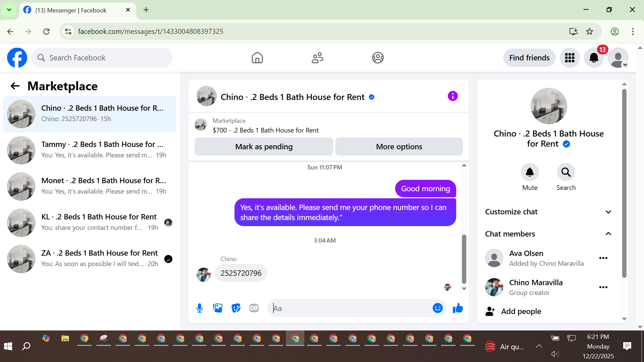The image size is (644, 362).
Task: Open the Tammy house rent conversation
Action: click(x=90, y=150)
